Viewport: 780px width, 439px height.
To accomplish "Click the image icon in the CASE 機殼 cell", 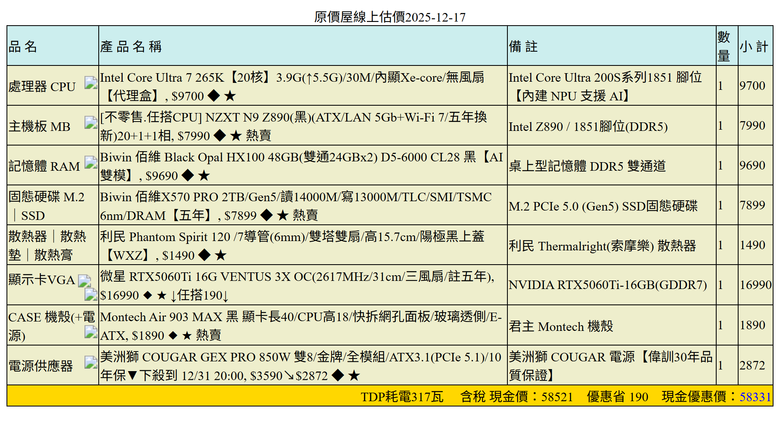I will 91,333.
